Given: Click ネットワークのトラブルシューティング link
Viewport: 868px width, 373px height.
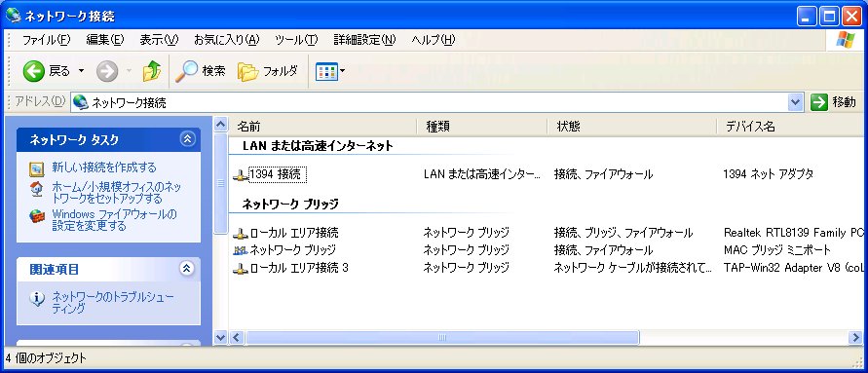Looking at the screenshot, I should (x=113, y=303).
